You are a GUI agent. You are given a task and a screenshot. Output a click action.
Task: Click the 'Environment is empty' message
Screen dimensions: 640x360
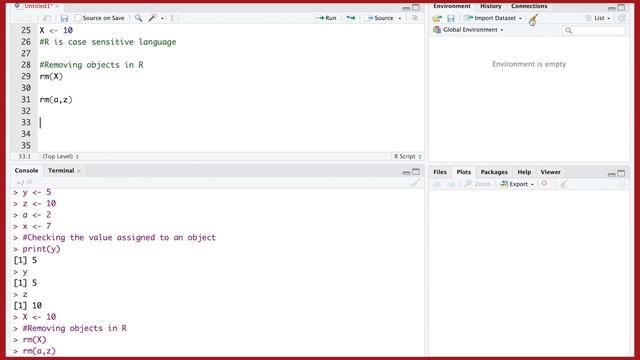coord(529,64)
